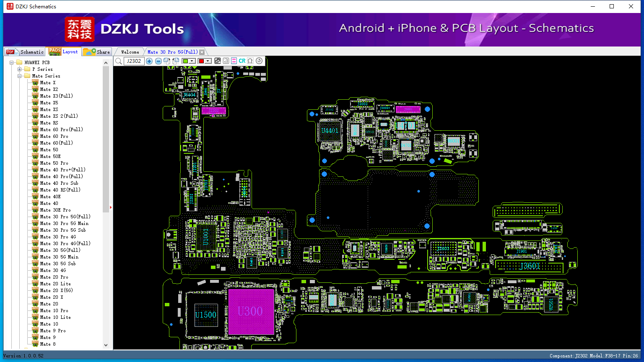Click the P Series folder label

point(42,69)
